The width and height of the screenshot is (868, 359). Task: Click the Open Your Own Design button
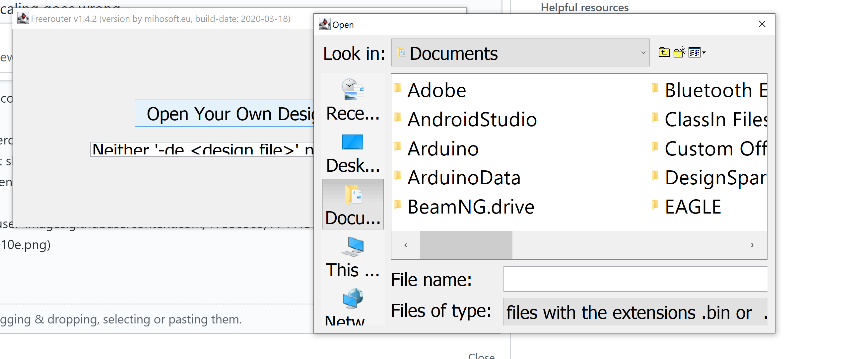pyautogui.click(x=225, y=113)
